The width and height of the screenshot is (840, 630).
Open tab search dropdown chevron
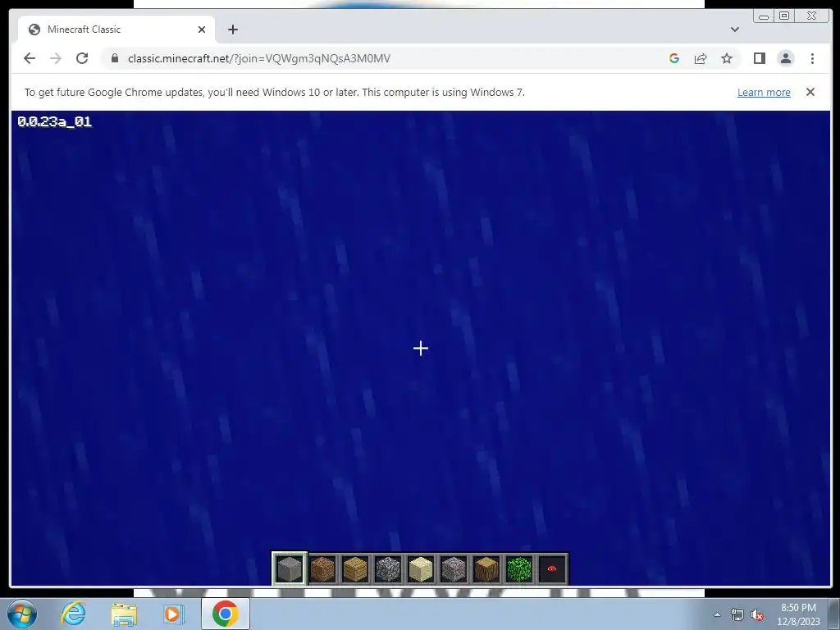(735, 30)
